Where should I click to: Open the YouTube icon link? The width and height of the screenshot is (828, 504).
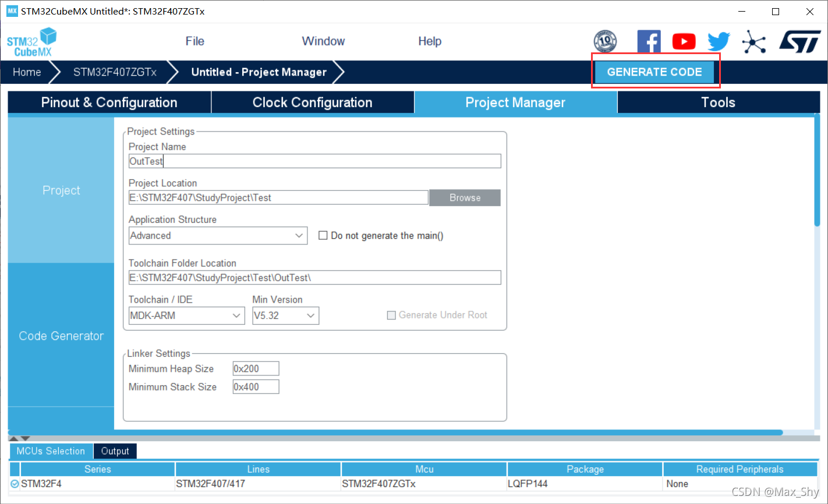tap(684, 42)
